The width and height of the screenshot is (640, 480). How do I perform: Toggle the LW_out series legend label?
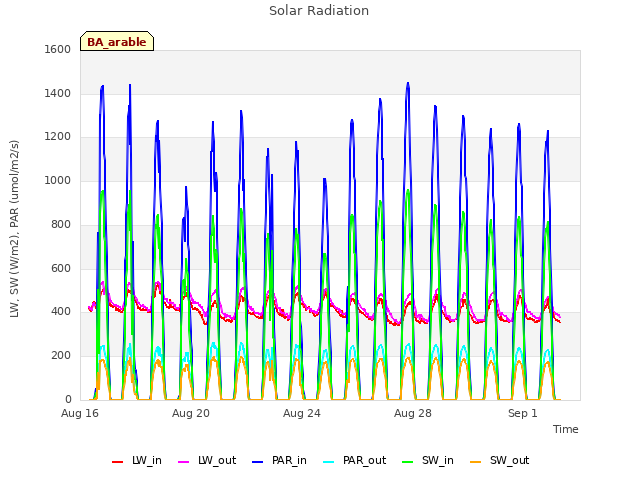(x=217, y=461)
